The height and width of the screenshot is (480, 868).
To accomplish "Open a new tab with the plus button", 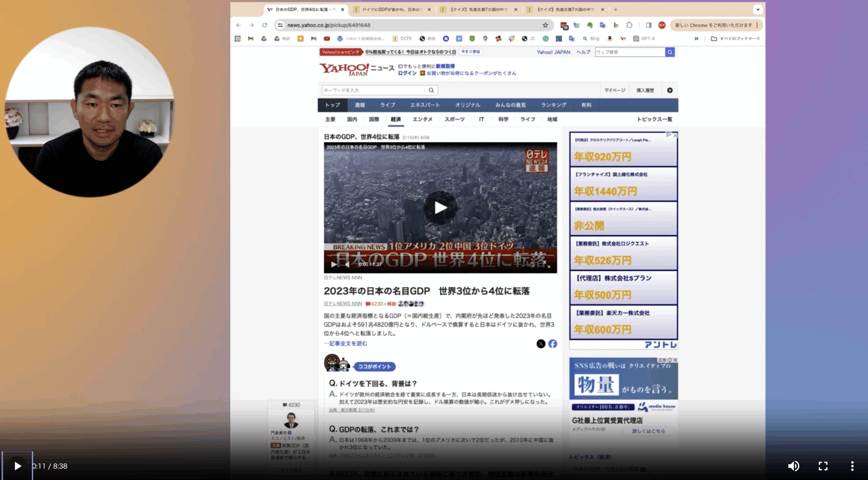I will point(615,9).
